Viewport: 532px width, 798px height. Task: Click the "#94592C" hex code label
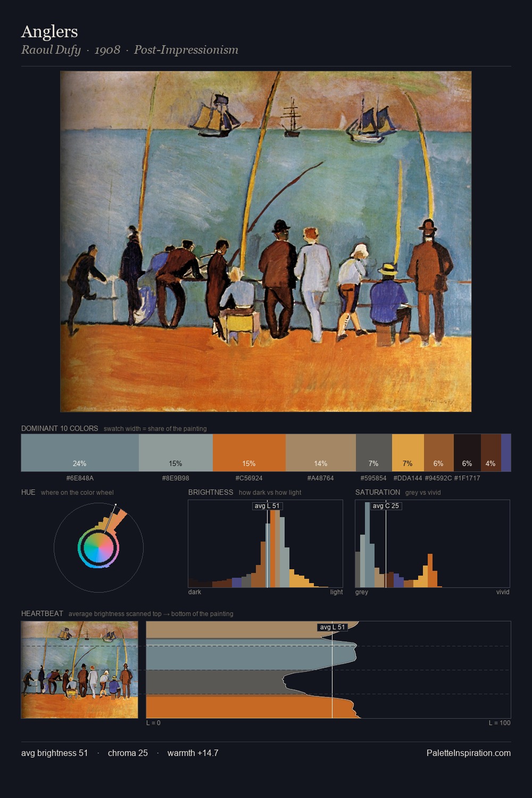pos(438,478)
